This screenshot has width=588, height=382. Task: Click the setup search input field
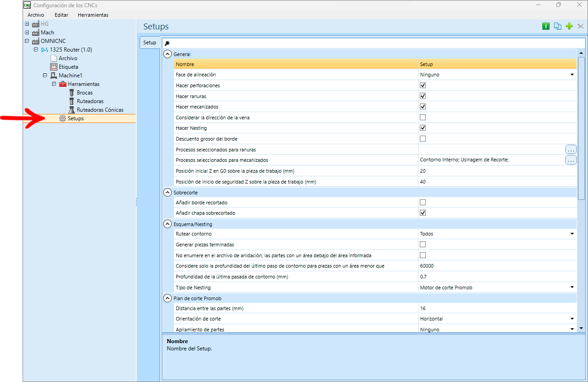[x=373, y=43]
